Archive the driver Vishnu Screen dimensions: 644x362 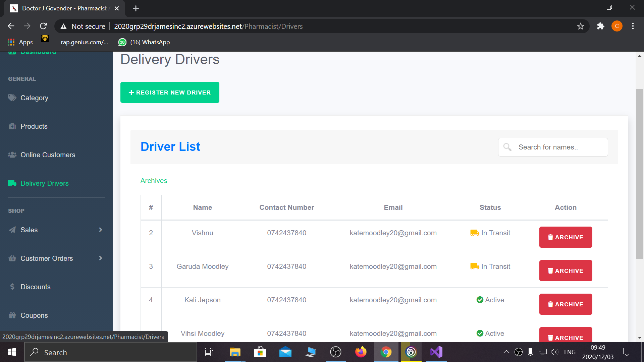pyautogui.click(x=566, y=237)
